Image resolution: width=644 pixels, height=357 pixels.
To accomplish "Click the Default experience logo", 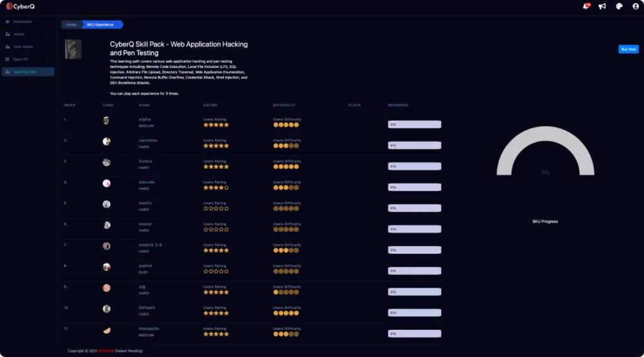I will coord(106,309).
